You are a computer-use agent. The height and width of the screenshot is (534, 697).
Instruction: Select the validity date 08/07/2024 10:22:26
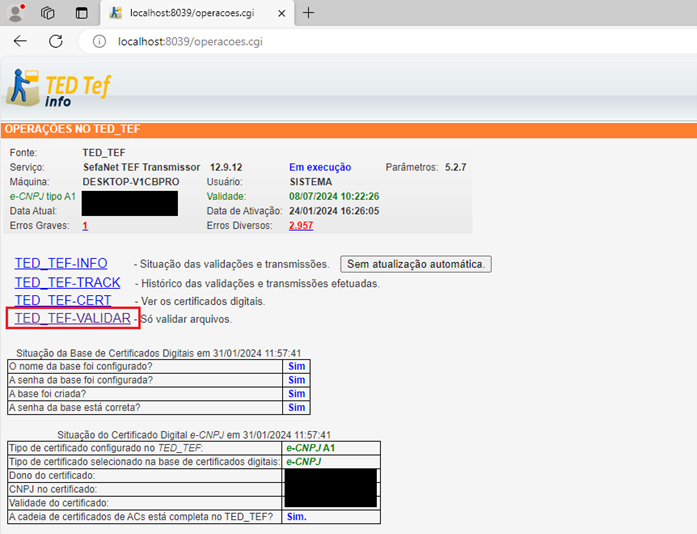[334, 197]
